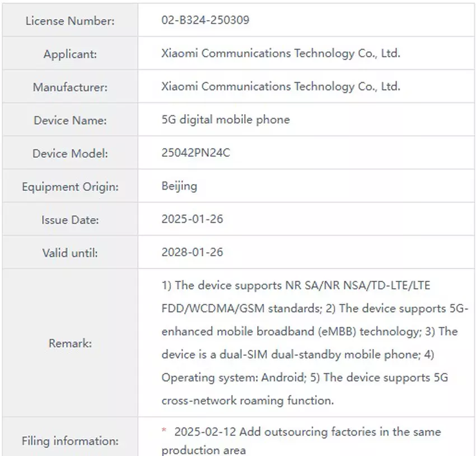Click the Filing information label
Screen dimensions: 476x456
click(69, 441)
